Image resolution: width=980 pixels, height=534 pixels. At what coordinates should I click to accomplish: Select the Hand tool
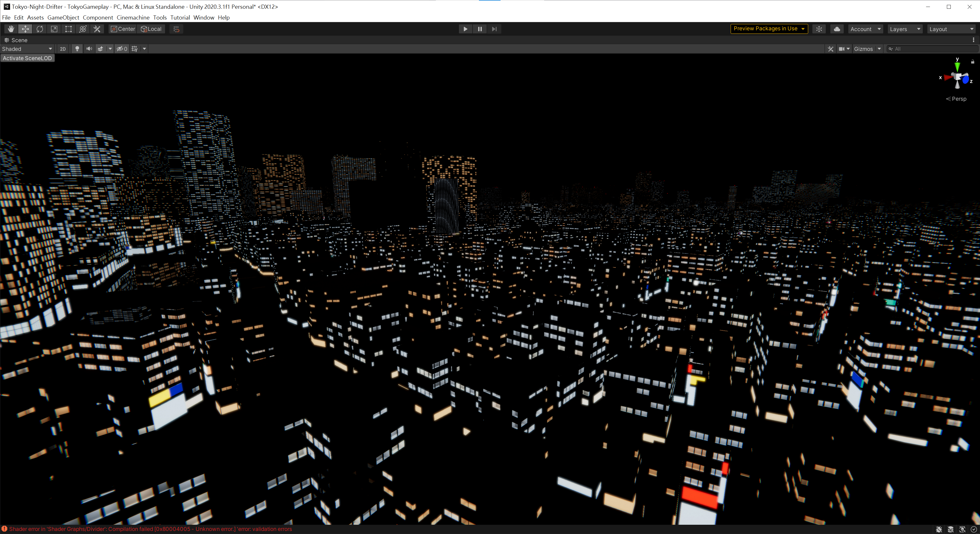(11, 29)
